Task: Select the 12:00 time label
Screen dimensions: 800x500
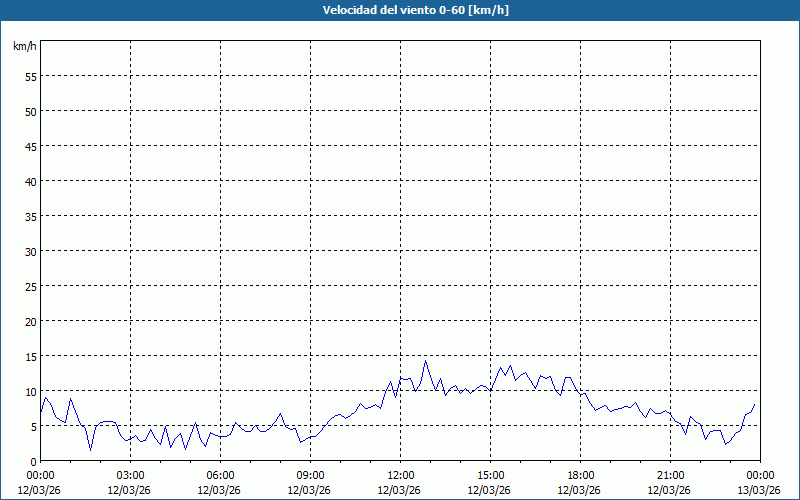Action: [x=400, y=475]
